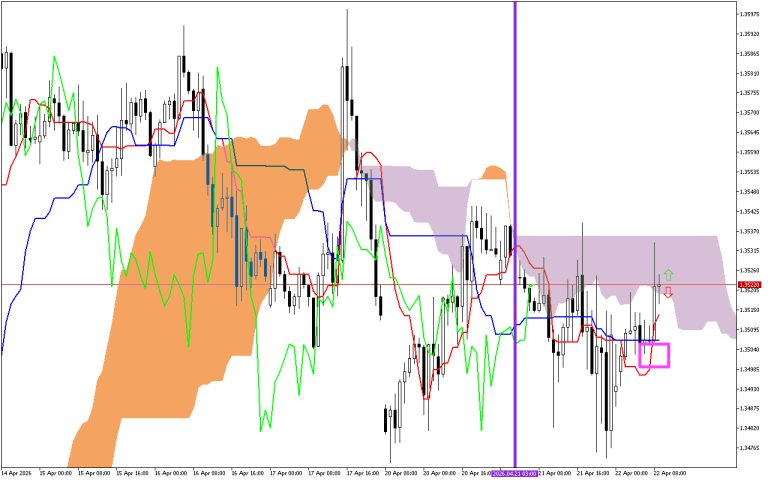Screen dimensions: 768x480
Task: Click the red down arrow signal
Action: (x=668, y=292)
